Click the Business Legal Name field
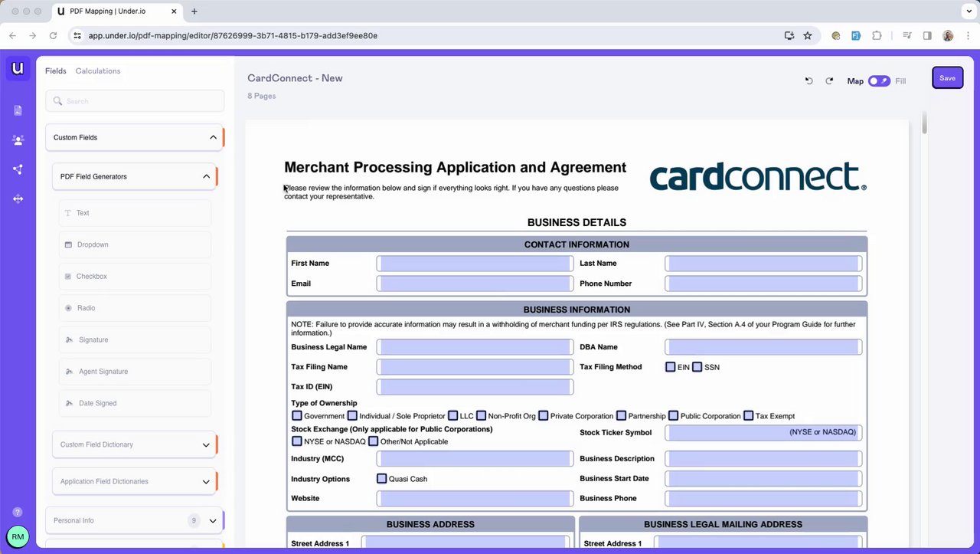 (475, 347)
